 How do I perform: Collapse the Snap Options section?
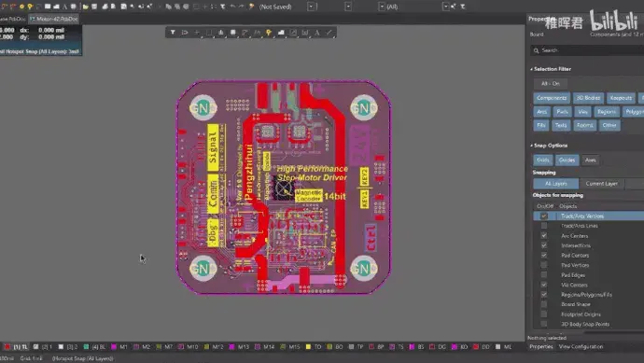click(531, 146)
